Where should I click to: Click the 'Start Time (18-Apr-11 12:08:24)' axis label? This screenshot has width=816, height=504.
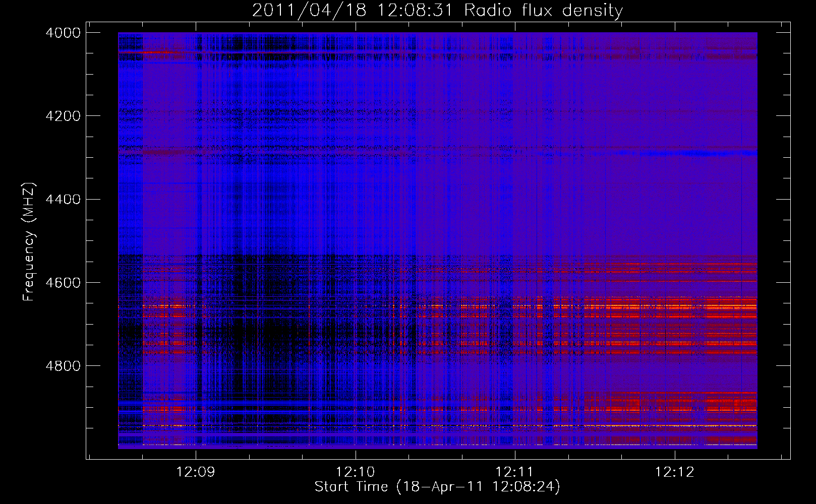click(x=437, y=487)
